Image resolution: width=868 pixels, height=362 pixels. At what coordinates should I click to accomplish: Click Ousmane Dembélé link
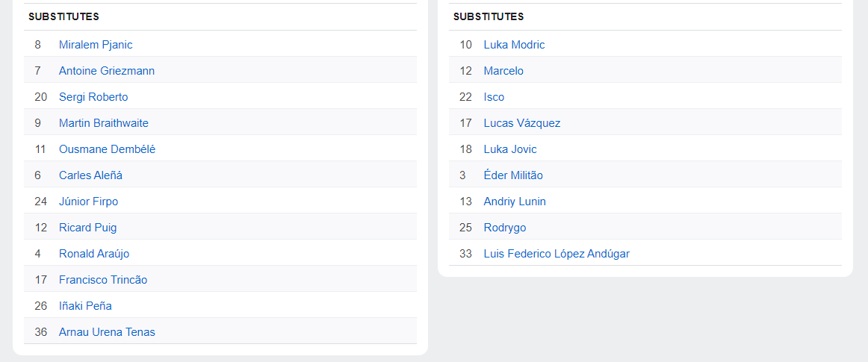click(x=108, y=149)
